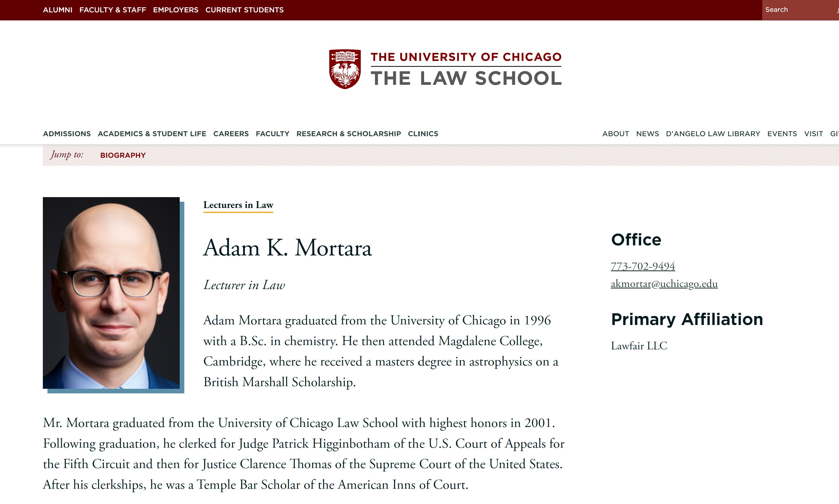Open the Alumni link in top bar
This screenshot has height=504, width=839.
click(58, 10)
